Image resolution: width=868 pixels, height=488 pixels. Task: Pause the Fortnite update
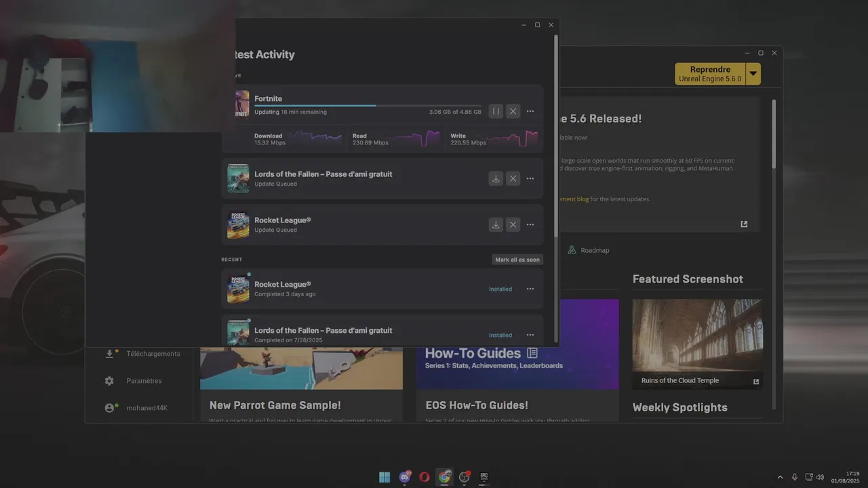point(496,111)
